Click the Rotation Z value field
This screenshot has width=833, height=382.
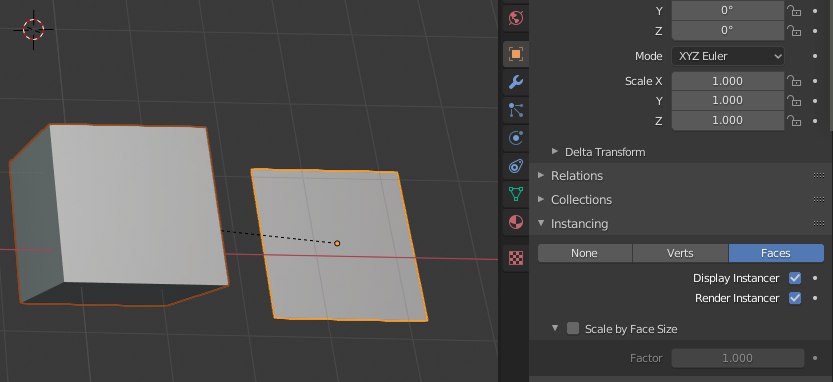point(728,31)
